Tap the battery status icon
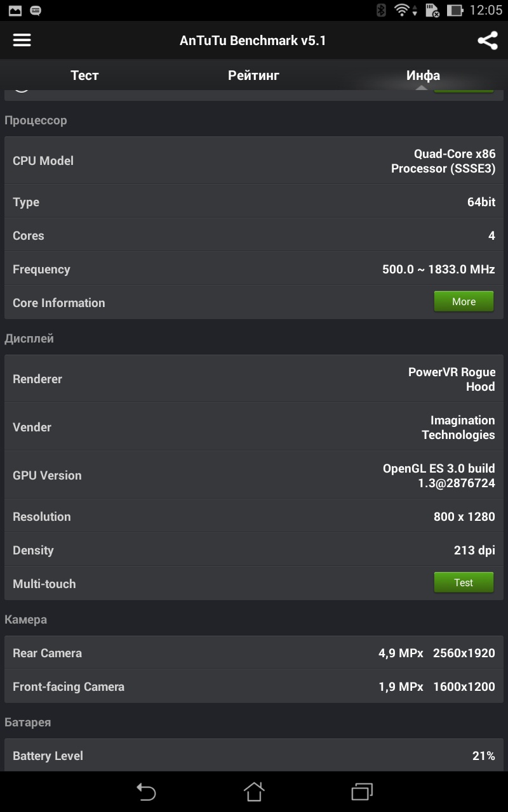The width and height of the screenshot is (508, 812). coord(455,10)
